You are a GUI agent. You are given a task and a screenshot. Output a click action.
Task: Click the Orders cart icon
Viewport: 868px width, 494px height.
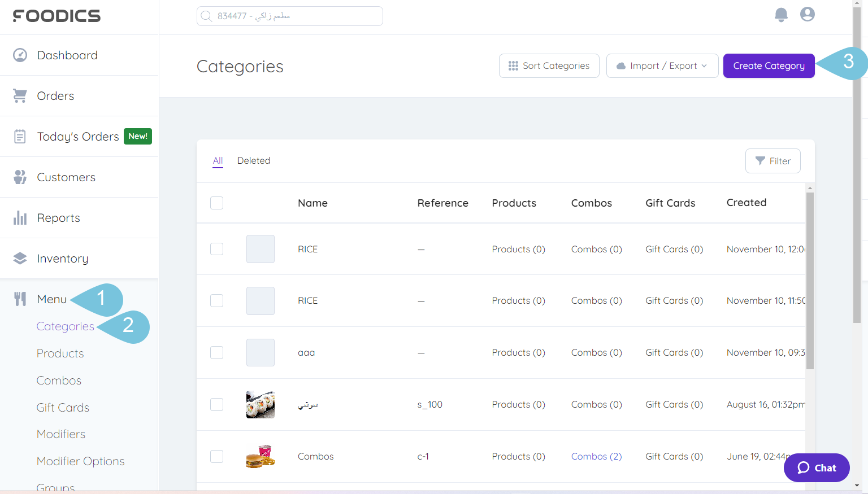20,95
